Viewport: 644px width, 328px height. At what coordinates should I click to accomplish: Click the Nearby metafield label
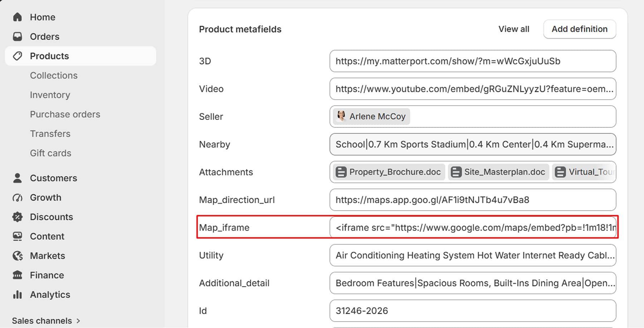pos(214,144)
